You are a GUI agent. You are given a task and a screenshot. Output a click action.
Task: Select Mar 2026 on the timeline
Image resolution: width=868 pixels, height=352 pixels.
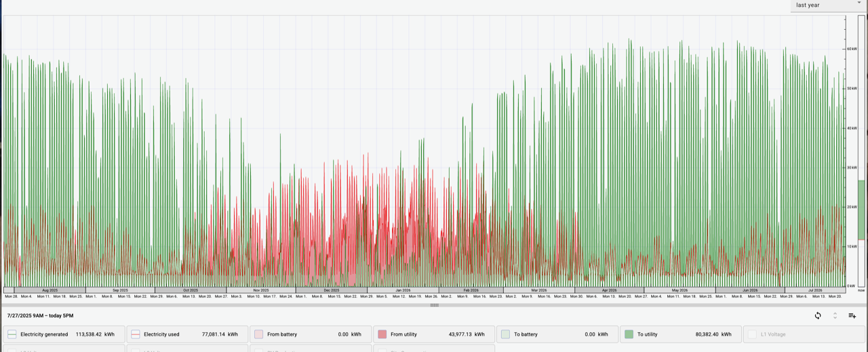click(539, 290)
